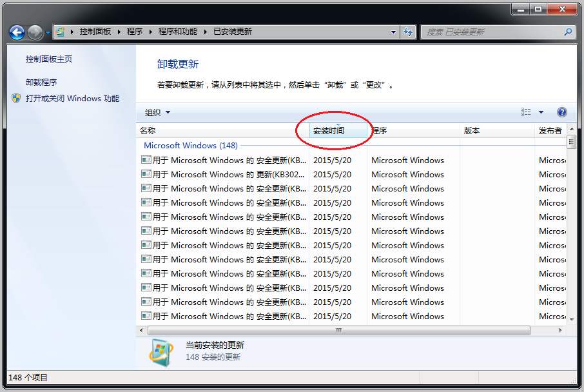Viewport: 584px width, 392px height.
Task: Expand arrow after 程序和功能 in breadcrumb
Action: click(205, 32)
